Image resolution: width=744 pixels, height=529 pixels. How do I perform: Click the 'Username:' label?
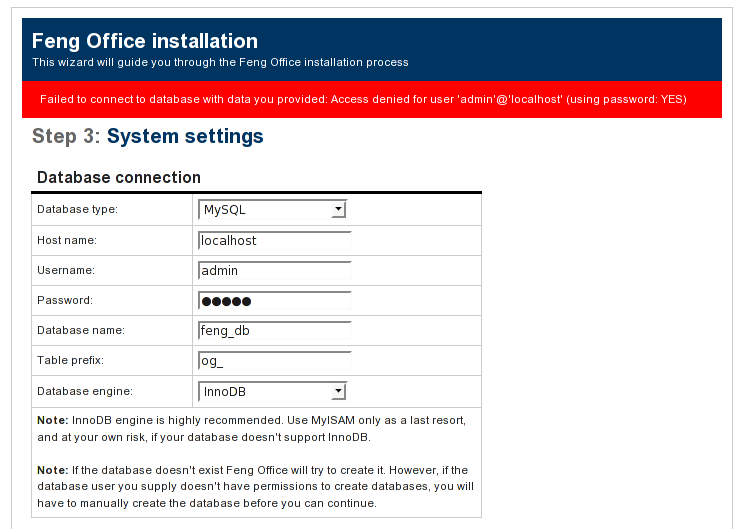(66, 270)
